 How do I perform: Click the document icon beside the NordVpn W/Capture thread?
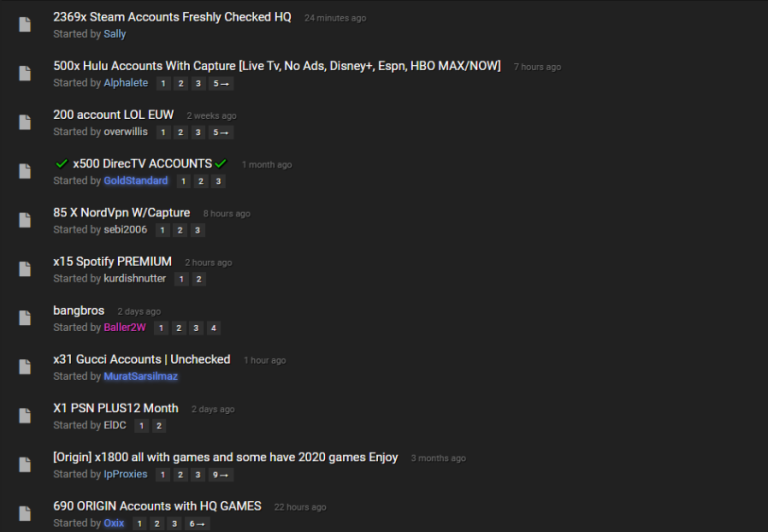[x=25, y=220]
